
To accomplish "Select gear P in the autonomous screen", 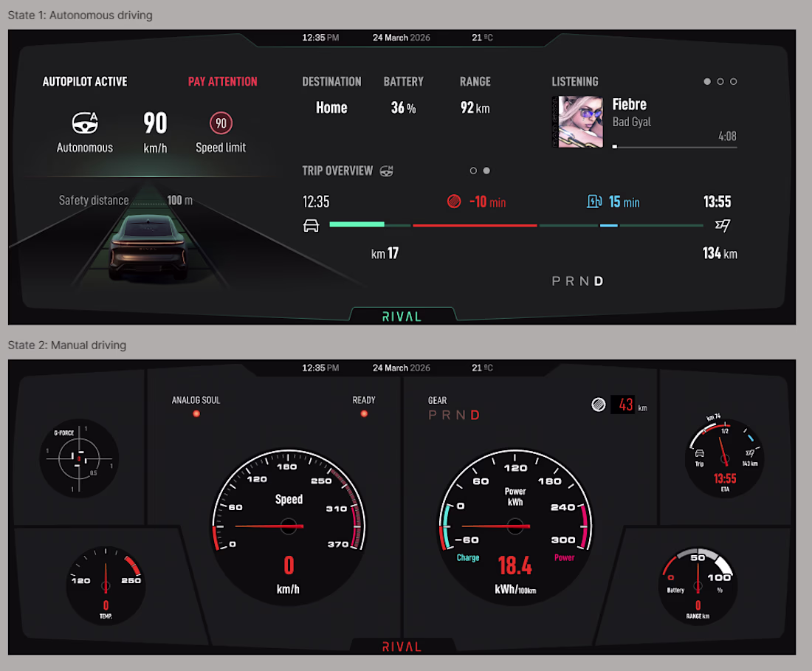I will click(x=556, y=281).
